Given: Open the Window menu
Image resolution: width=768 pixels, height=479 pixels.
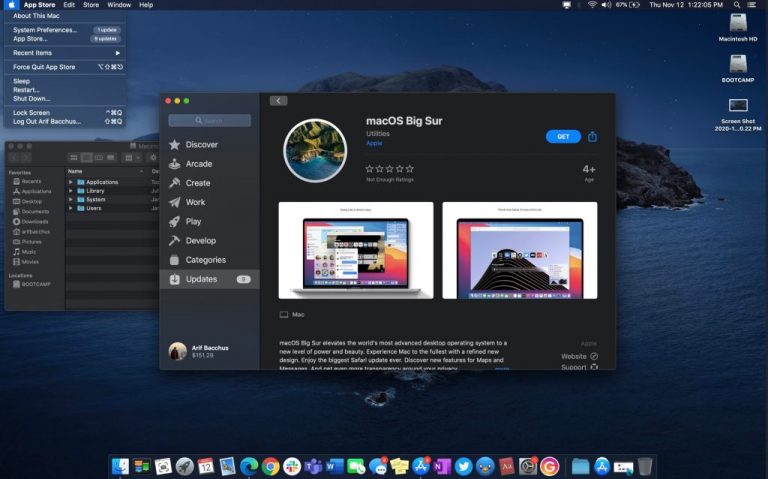Looking at the screenshot, I should (119, 5).
